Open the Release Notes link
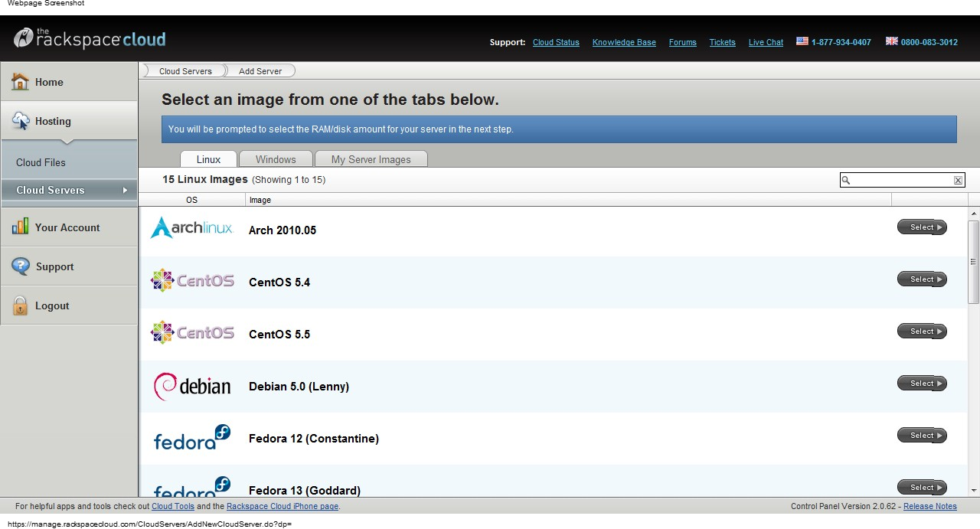The width and height of the screenshot is (980, 529). (x=930, y=506)
